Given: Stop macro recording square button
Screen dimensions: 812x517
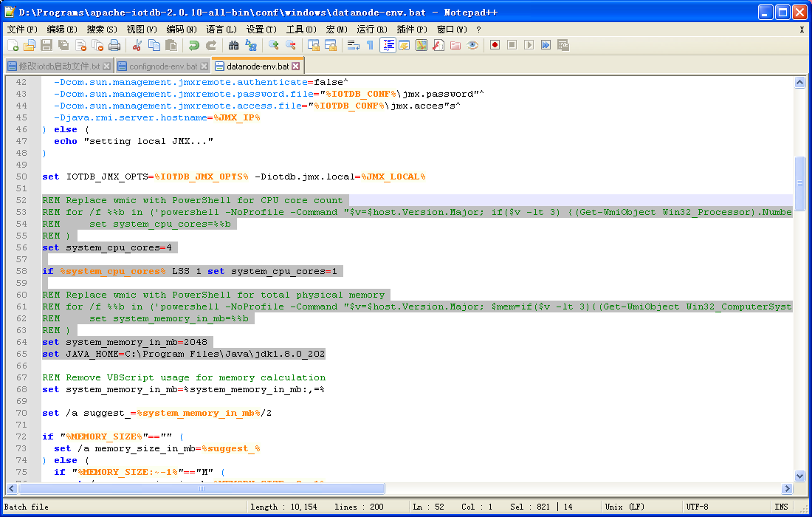Looking at the screenshot, I should 512,46.
